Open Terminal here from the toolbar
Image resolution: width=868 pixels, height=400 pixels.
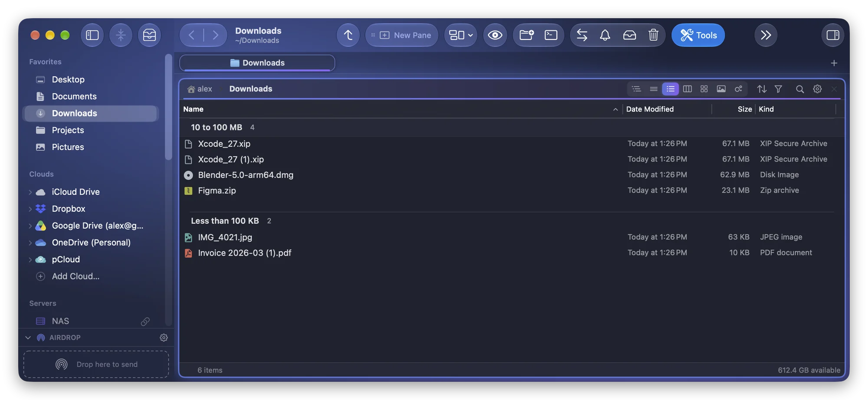(551, 35)
